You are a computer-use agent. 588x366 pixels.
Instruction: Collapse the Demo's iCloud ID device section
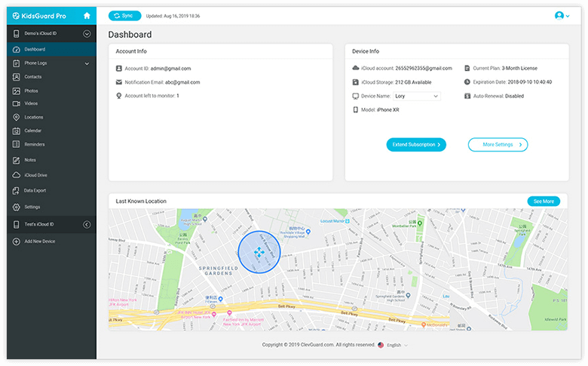(87, 34)
